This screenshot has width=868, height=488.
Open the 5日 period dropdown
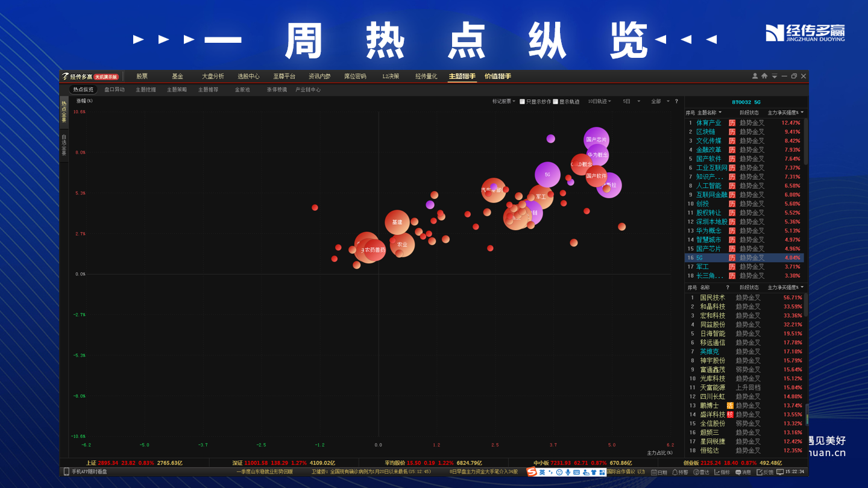click(x=632, y=101)
